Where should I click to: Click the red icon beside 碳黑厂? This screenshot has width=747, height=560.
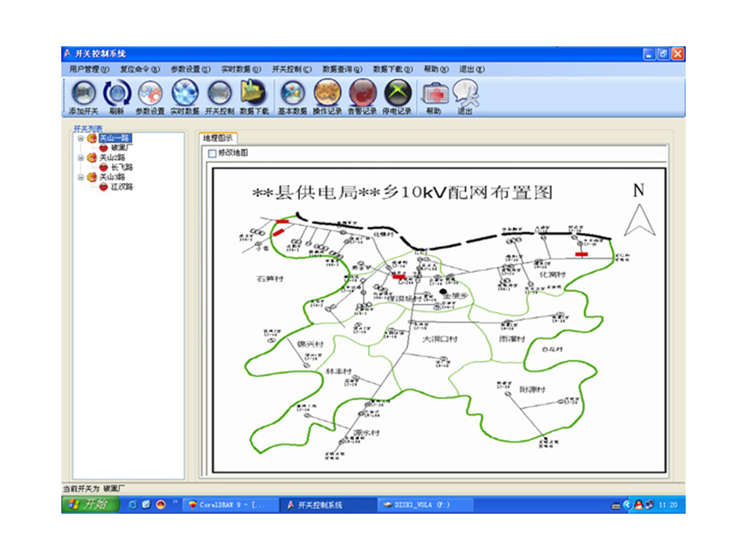click(103, 148)
